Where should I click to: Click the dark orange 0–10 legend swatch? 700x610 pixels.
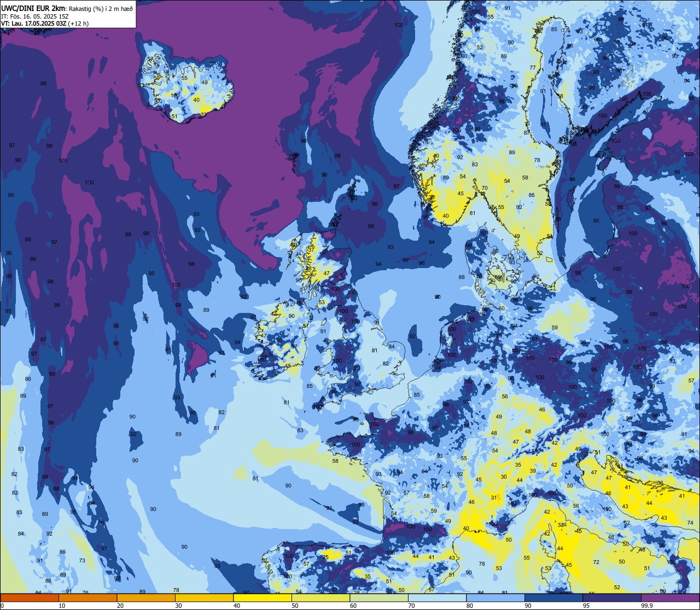pyautogui.click(x=30, y=598)
